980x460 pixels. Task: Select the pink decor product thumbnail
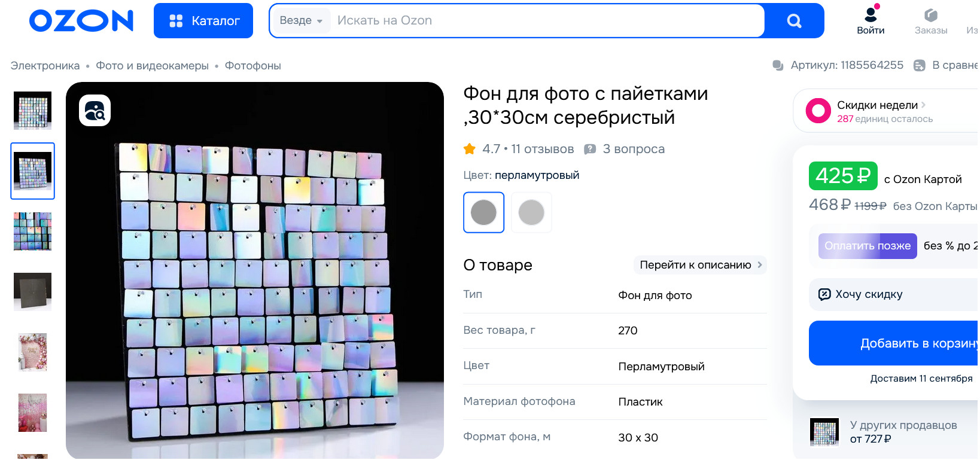(x=32, y=413)
